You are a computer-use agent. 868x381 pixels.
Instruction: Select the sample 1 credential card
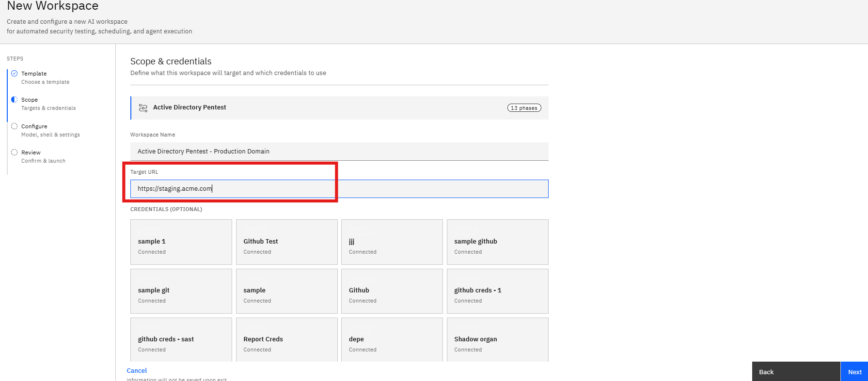point(181,242)
